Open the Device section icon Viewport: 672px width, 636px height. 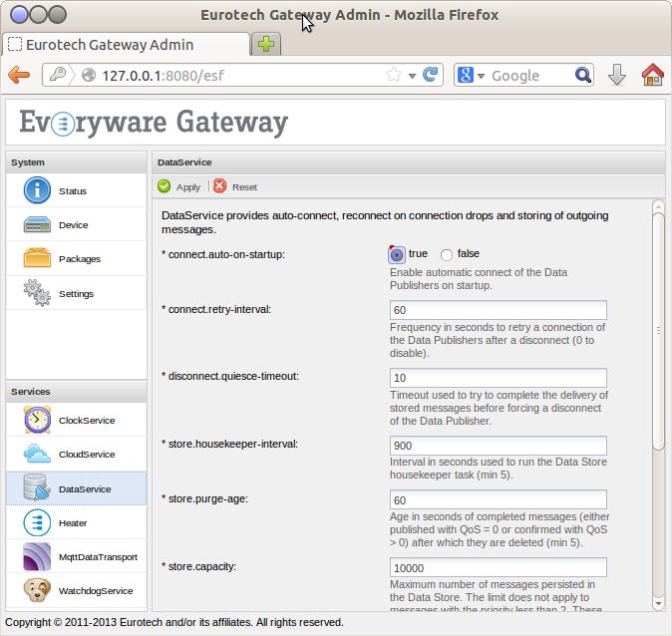37,224
